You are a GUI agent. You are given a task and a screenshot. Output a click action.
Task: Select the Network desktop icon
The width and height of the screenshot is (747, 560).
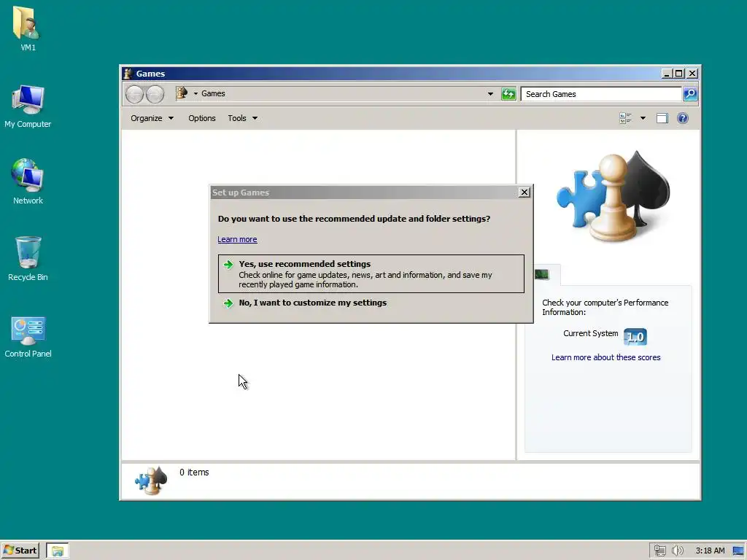point(28,182)
